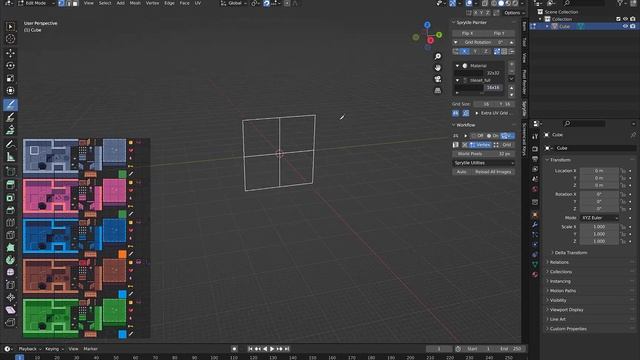
Task: Click the play animation button
Action: click(x=272, y=349)
